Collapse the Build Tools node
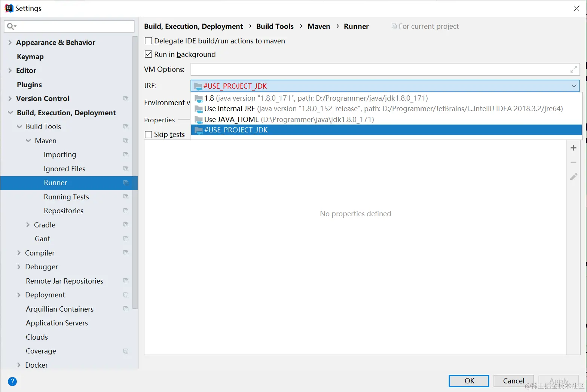587x392 pixels. (19, 127)
